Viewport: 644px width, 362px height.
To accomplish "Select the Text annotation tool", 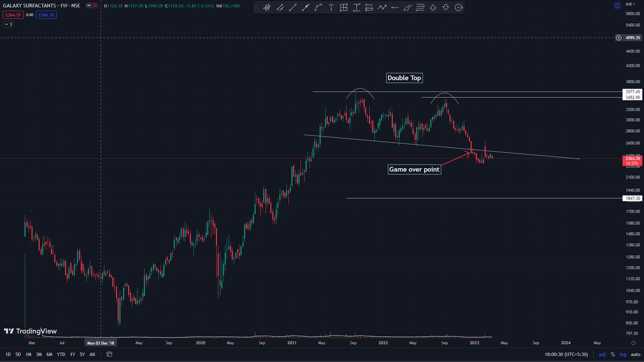I will coord(331,8).
